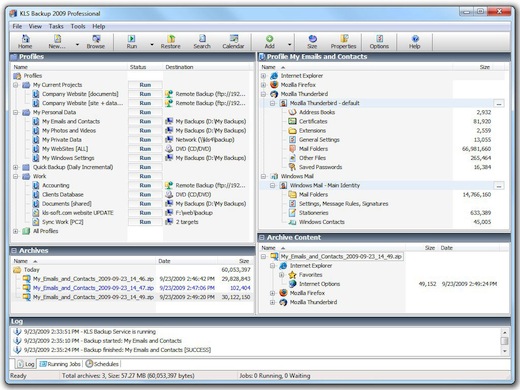The height and width of the screenshot is (390, 520).
Task: Select the Today folder icon in Archives
Action: (17, 270)
